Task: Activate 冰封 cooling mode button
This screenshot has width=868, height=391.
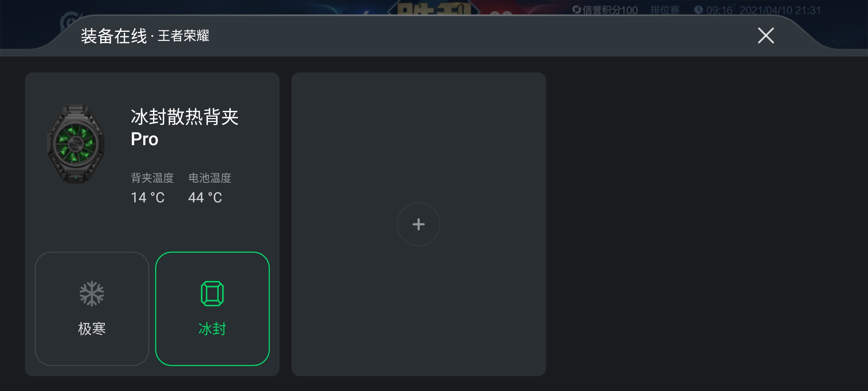Action: coord(212,309)
